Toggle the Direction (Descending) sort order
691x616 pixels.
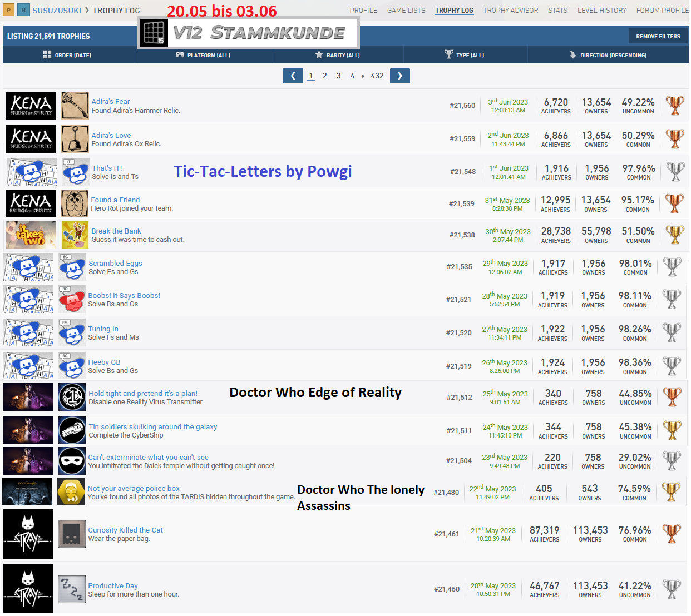tap(608, 55)
